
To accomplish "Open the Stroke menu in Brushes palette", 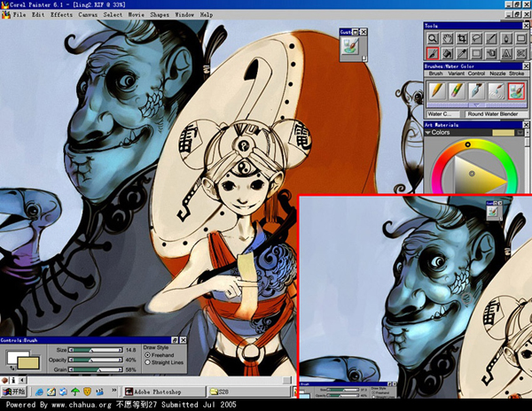I will [x=516, y=74].
